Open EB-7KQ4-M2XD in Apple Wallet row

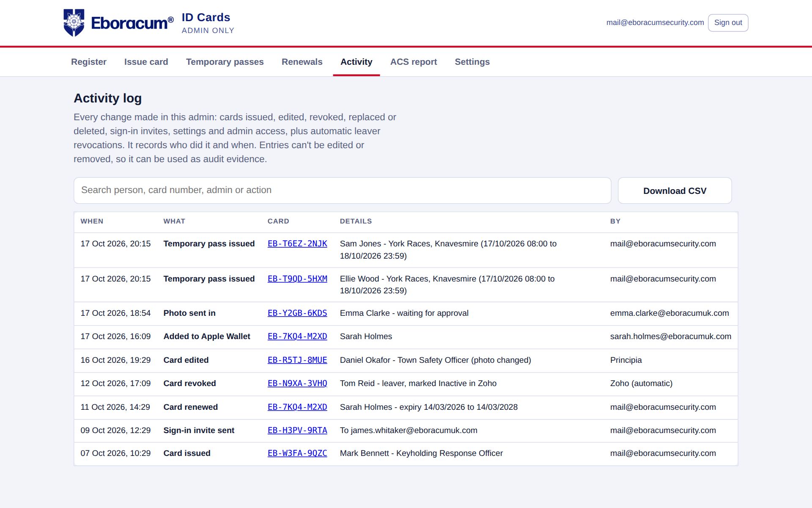(297, 337)
